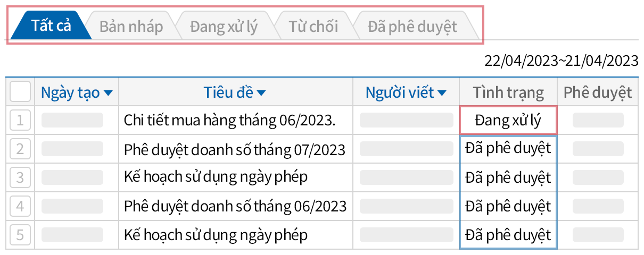Open Chi tiết mua hàng tháng 06/2023 document

(229, 121)
